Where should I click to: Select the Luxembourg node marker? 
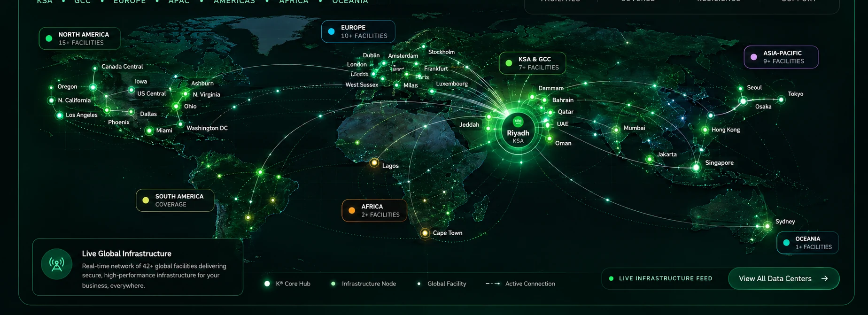tap(432, 91)
